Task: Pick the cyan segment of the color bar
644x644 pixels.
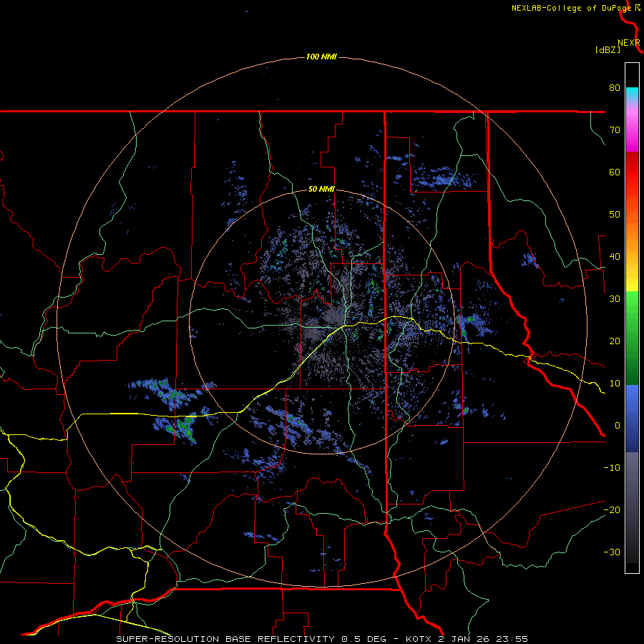Action: coord(632,94)
